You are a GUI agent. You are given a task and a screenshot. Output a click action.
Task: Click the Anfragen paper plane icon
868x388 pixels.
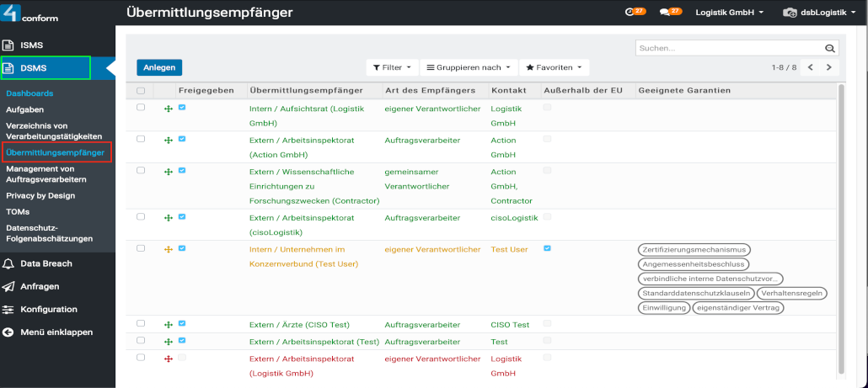[8, 286]
